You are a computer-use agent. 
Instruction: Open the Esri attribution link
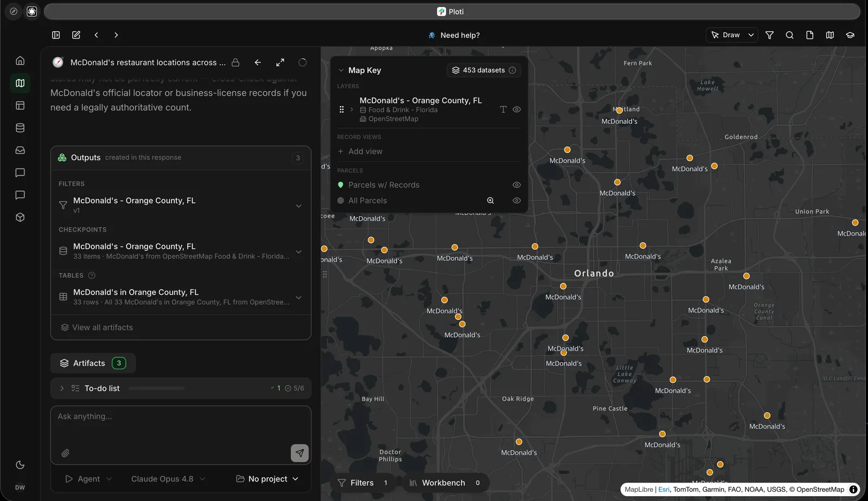[663, 489]
